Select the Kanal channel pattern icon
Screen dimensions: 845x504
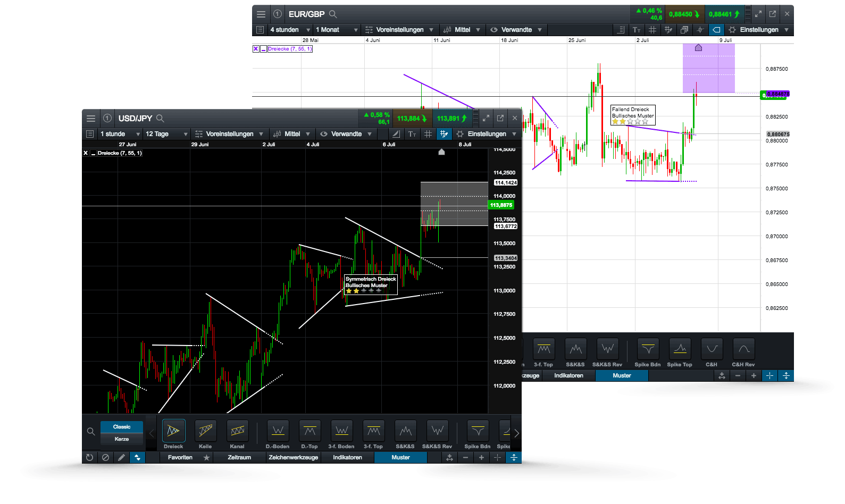click(x=237, y=431)
